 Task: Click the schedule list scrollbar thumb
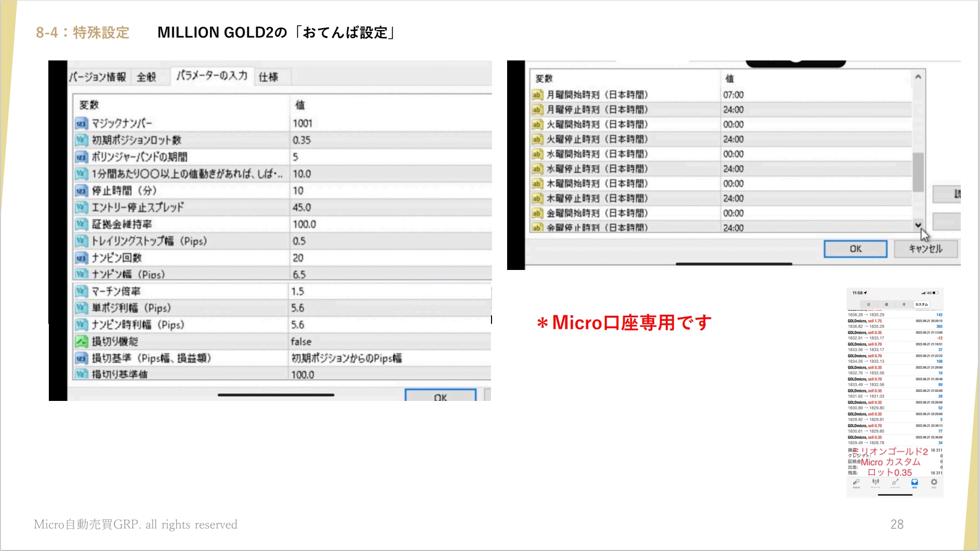click(x=918, y=171)
